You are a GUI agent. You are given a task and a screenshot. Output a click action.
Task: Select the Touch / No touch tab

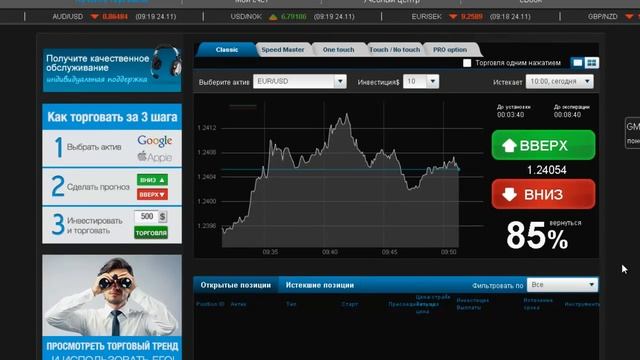coord(395,49)
